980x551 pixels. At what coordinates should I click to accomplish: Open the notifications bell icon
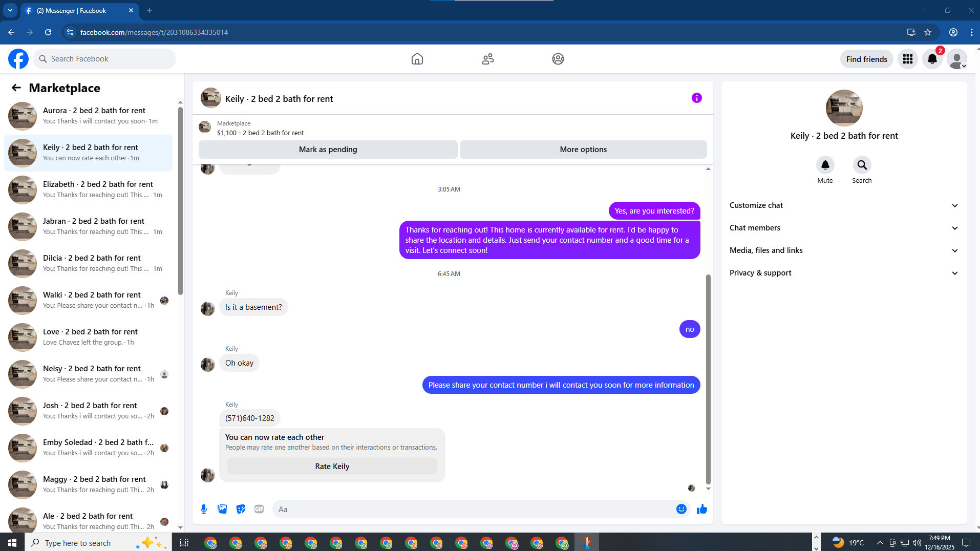(x=932, y=59)
